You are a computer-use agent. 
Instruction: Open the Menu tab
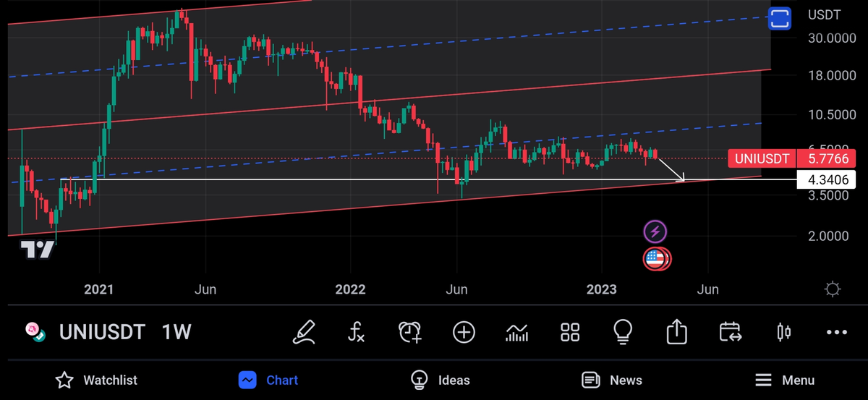tap(785, 380)
